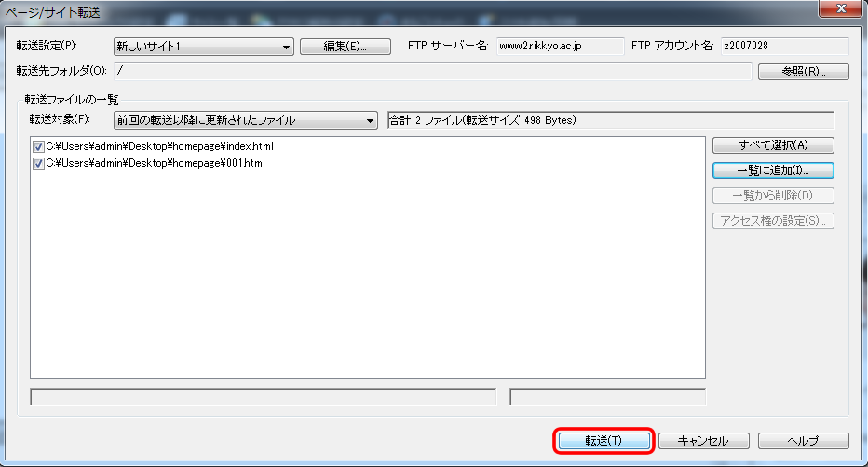This screenshot has width=868, height=467.
Task: Click the 編集(E)... edit button
Action: pyautogui.click(x=346, y=47)
